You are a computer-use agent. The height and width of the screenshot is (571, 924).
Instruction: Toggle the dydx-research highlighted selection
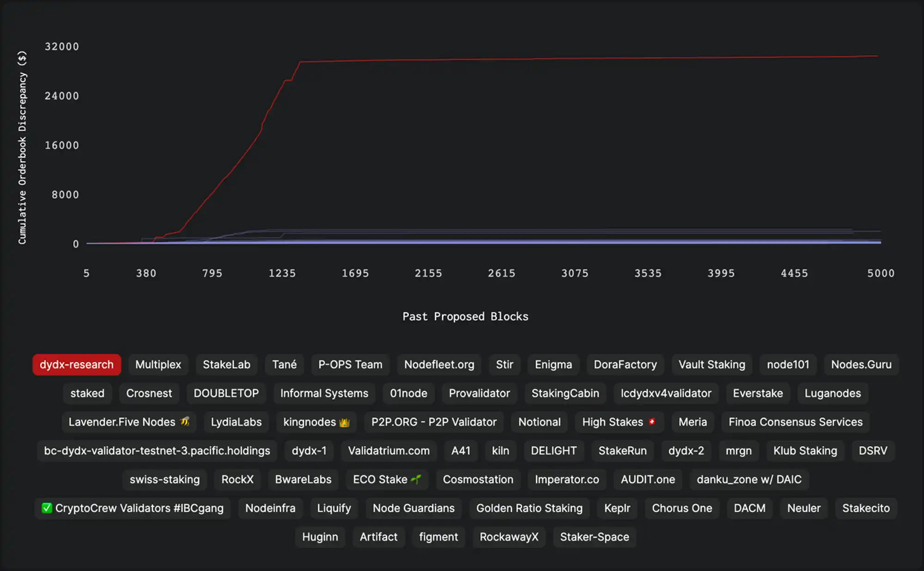[x=77, y=364]
